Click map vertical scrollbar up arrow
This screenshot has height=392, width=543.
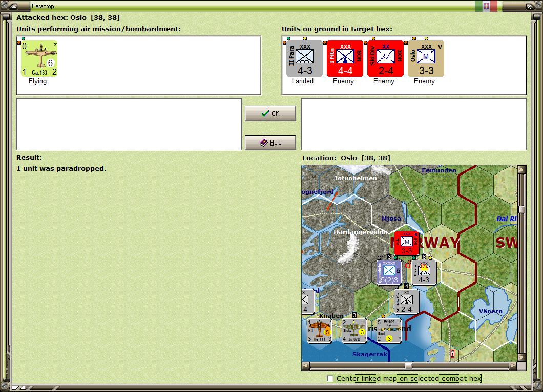(522, 169)
